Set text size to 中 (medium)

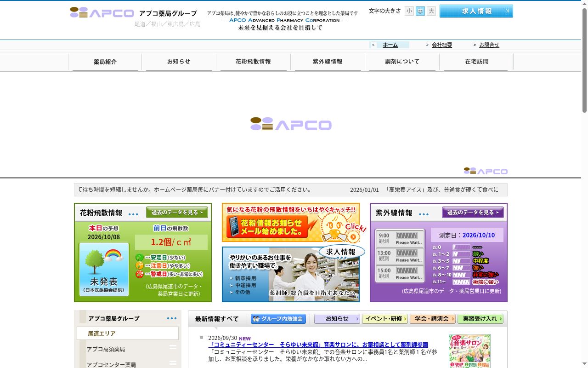point(420,11)
